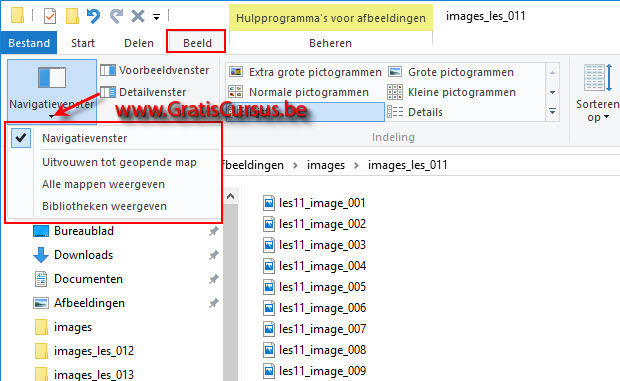The width and height of the screenshot is (620, 381).
Task: Select Grote pictogrammen layout
Action: (x=451, y=72)
